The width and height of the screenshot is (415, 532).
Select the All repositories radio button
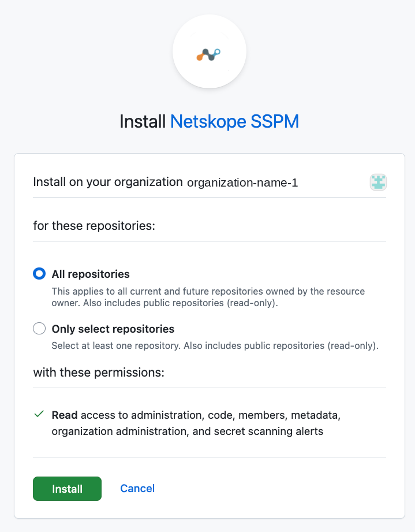tap(39, 273)
